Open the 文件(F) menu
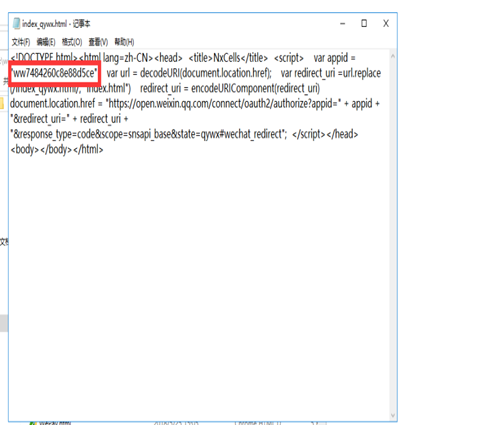 21,42
